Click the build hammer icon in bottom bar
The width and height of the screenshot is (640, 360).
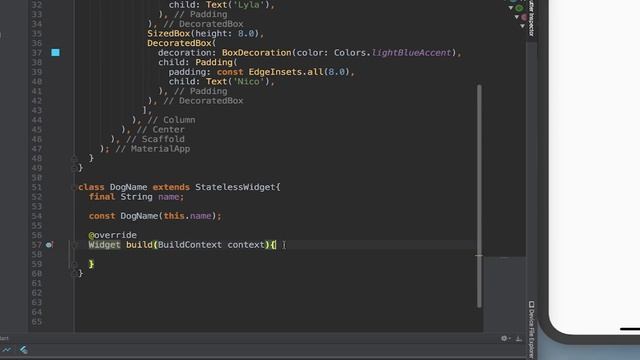[x=24, y=350]
